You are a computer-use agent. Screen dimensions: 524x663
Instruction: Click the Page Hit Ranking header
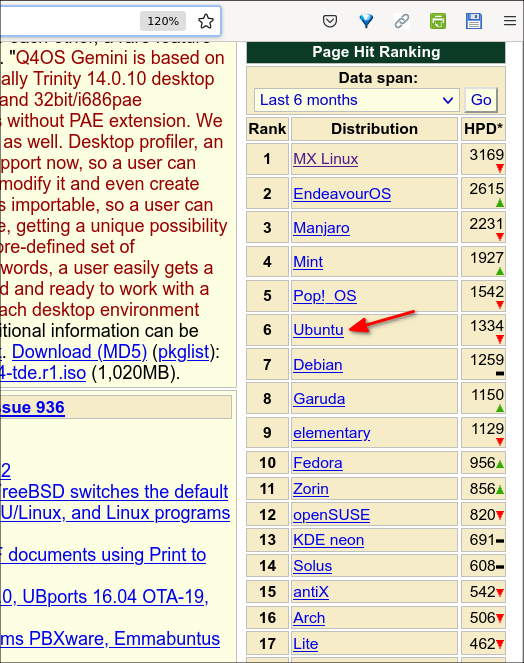coord(376,52)
